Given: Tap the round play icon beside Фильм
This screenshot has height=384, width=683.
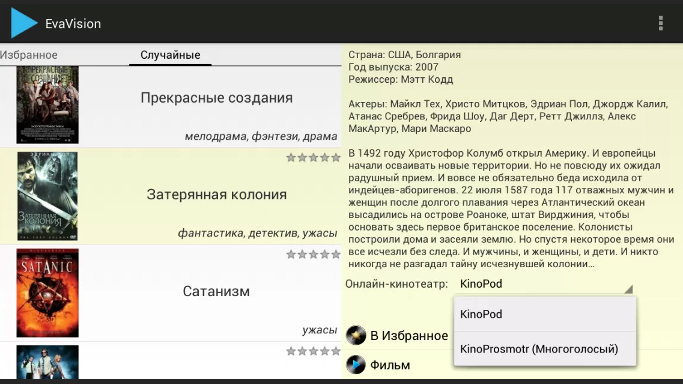Looking at the screenshot, I should point(356,365).
